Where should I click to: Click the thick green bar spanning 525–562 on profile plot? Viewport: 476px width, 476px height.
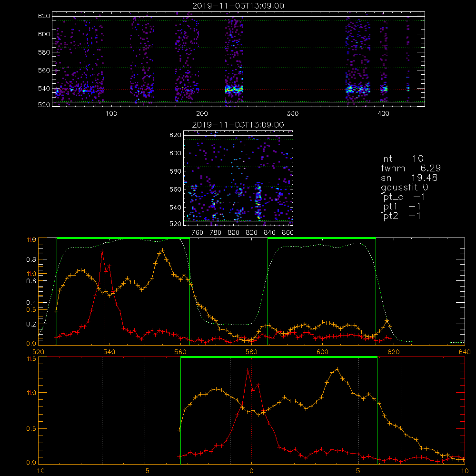[123, 238]
